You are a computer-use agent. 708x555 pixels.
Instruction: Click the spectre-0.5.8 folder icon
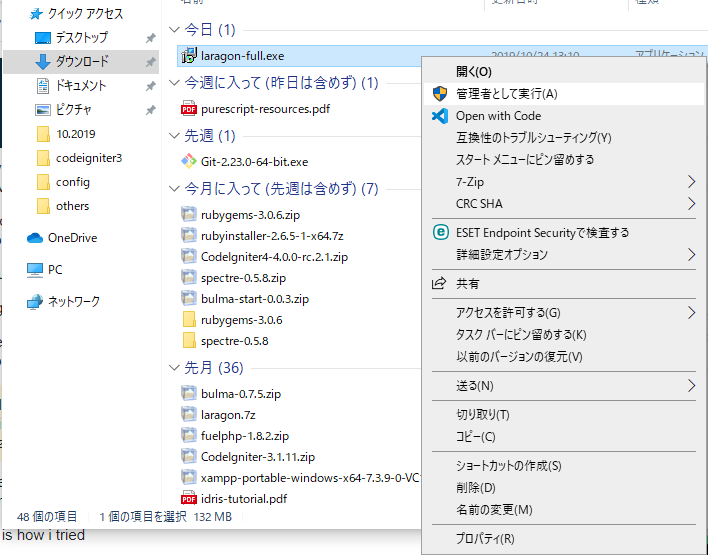[189, 340]
